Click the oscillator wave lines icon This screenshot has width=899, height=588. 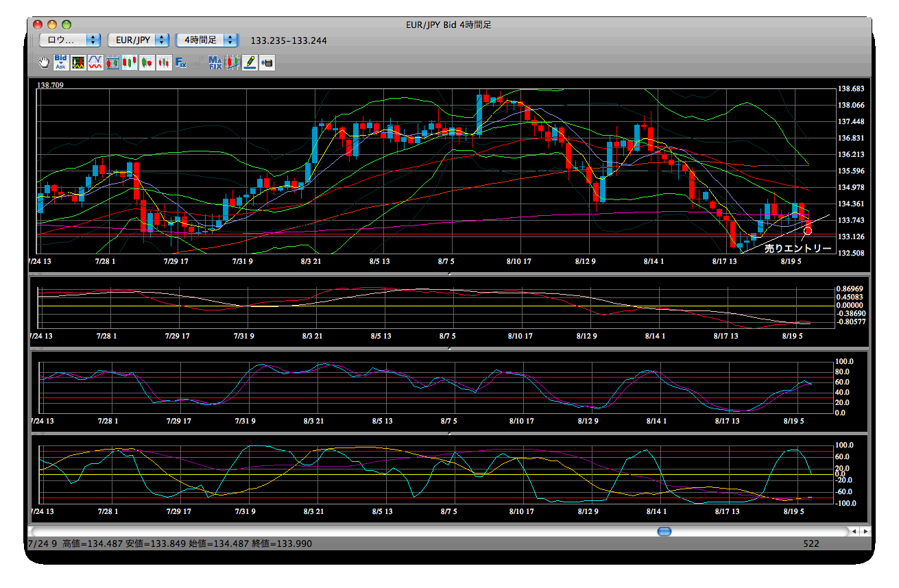95,62
